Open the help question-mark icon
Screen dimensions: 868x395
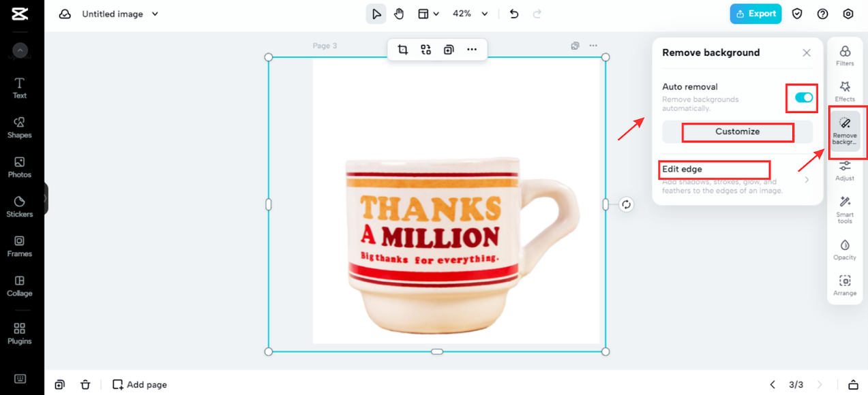point(823,14)
